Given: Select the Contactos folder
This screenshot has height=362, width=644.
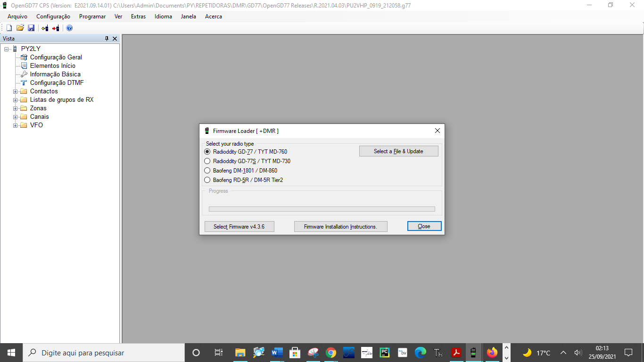Looking at the screenshot, I should click(x=44, y=91).
